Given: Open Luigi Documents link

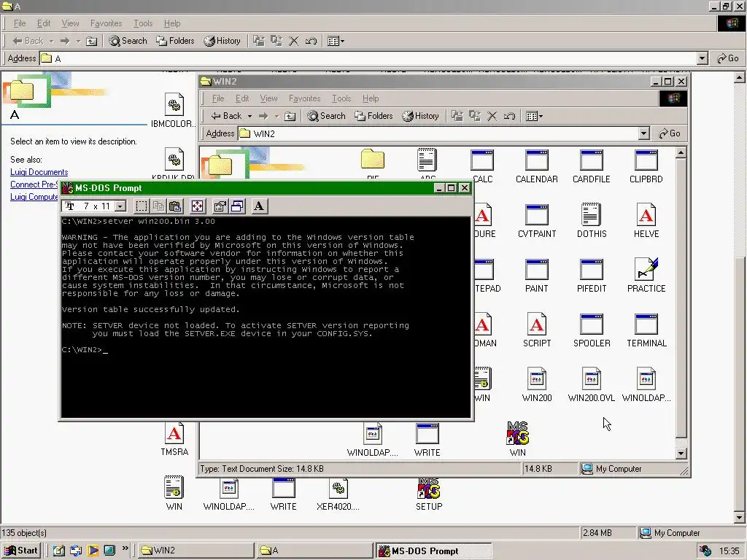Looking at the screenshot, I should (39, 172).
